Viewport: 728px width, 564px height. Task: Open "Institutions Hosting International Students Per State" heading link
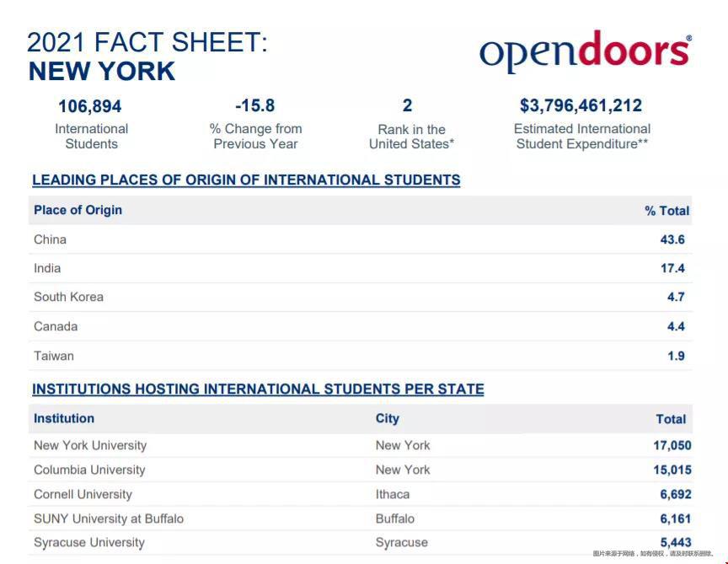[x=258, y=389]
